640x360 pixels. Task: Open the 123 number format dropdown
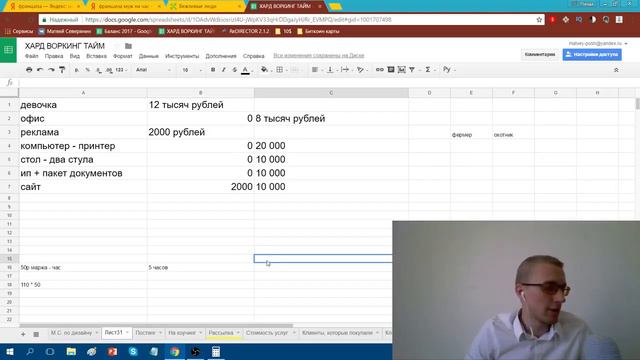(121, 70)
